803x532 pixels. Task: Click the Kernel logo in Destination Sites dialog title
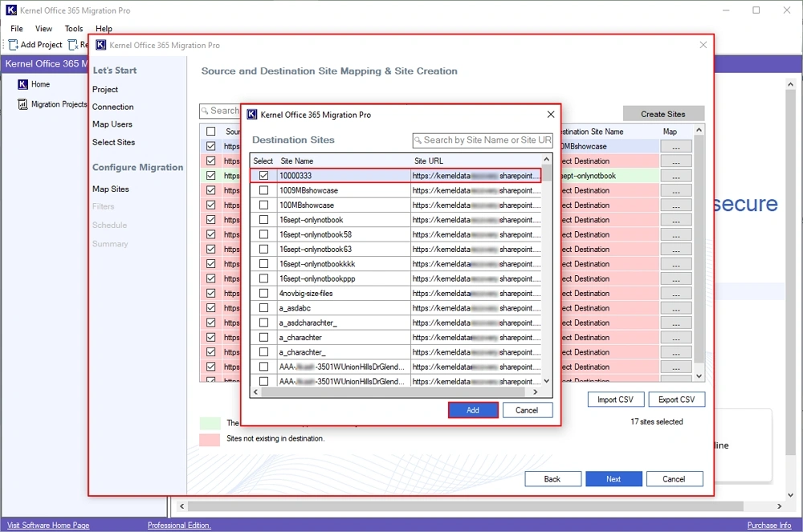pos(251,115)
